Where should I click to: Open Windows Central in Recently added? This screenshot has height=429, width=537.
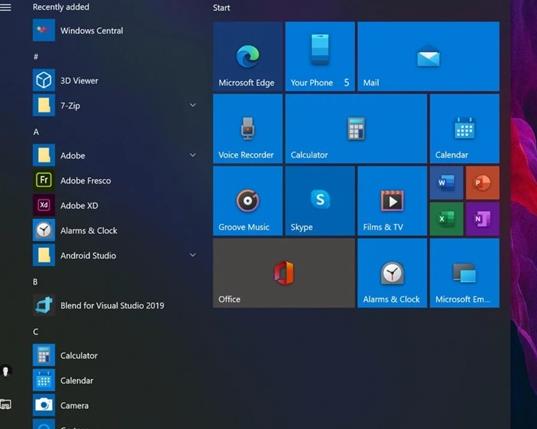click(116, 30)
